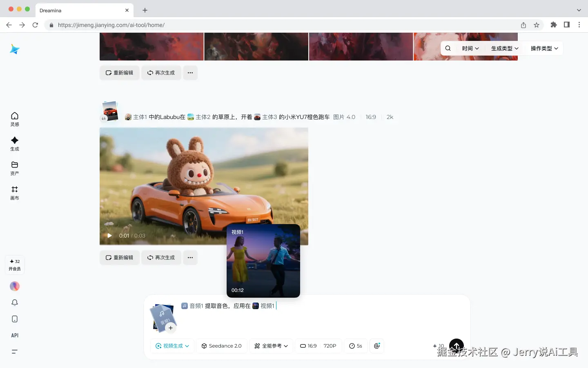The width and height of the screenshot is (588, 368).
Task: Collapse the sidebar using bottom menu icon
Action: tap(15, 352)
